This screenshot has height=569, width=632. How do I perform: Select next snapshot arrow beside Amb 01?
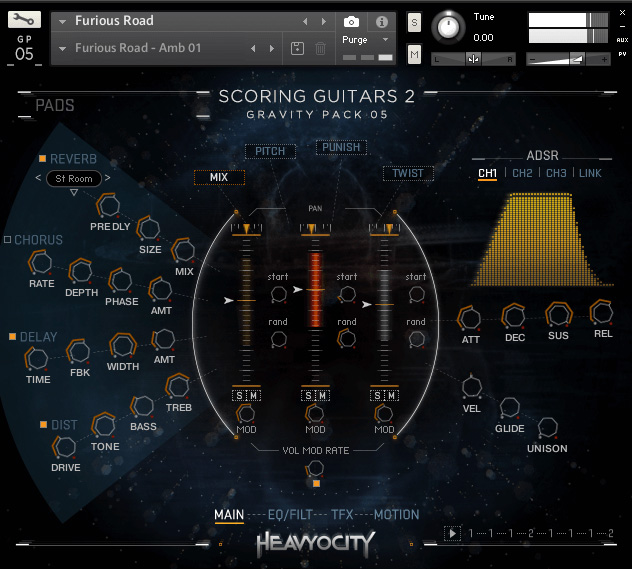[272, 48]
